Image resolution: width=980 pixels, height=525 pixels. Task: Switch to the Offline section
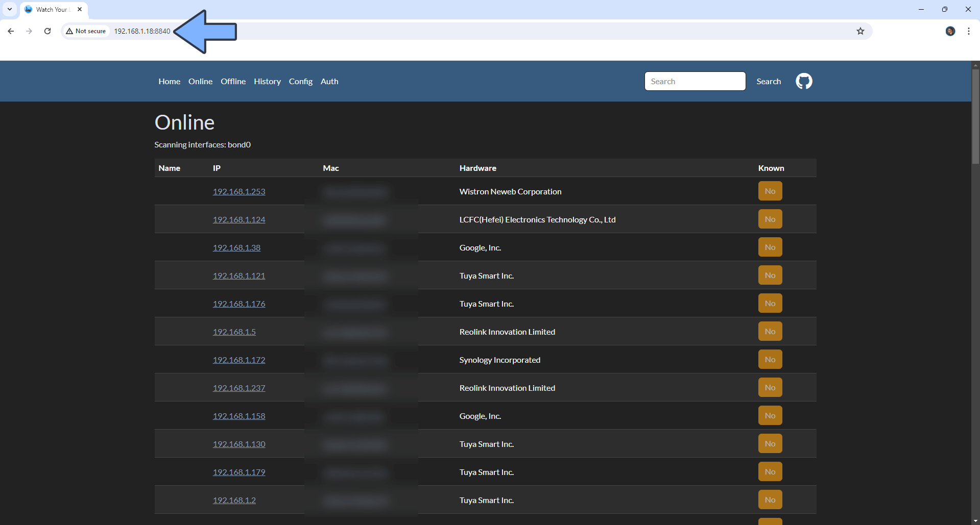[x=233, y=81]
